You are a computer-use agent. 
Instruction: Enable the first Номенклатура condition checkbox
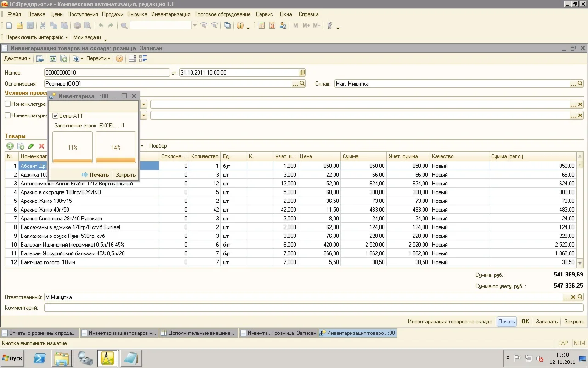pyautogui.click(x=7, y=104)
